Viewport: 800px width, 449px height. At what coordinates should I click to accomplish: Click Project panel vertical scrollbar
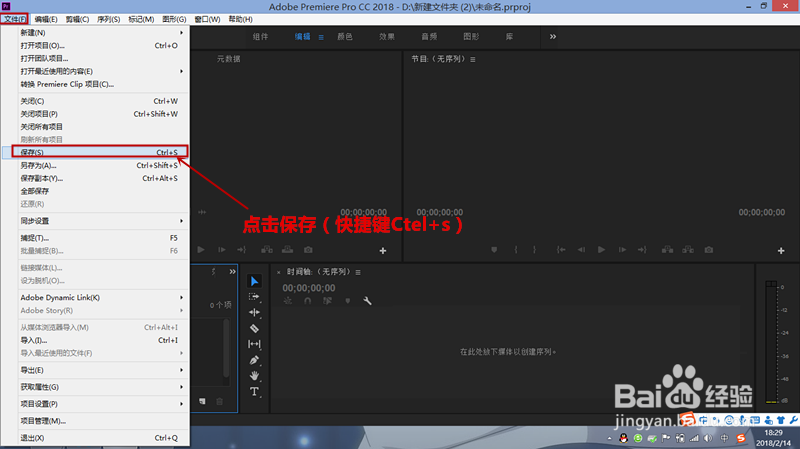coord(226,348)
